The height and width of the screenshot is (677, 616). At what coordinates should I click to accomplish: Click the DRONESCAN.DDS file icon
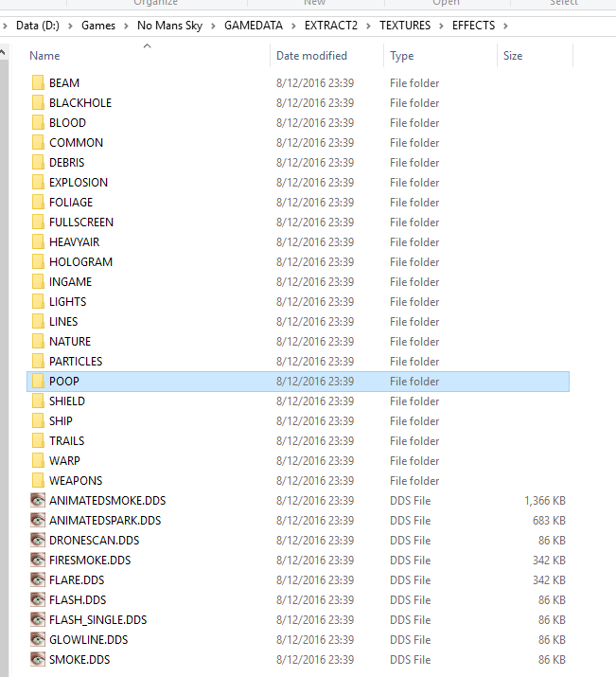pyautogui.click(x=38, y=540)
